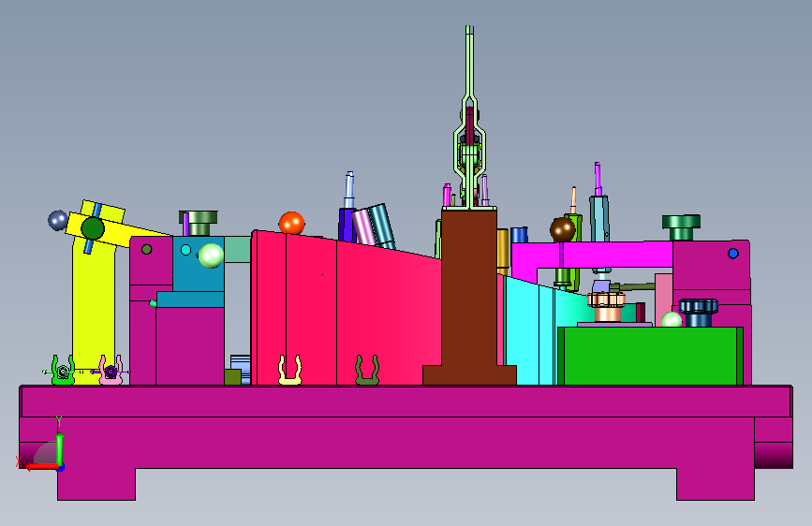Select the large green block
Viewport: 812px width, 526px height.
pos(650,357)
